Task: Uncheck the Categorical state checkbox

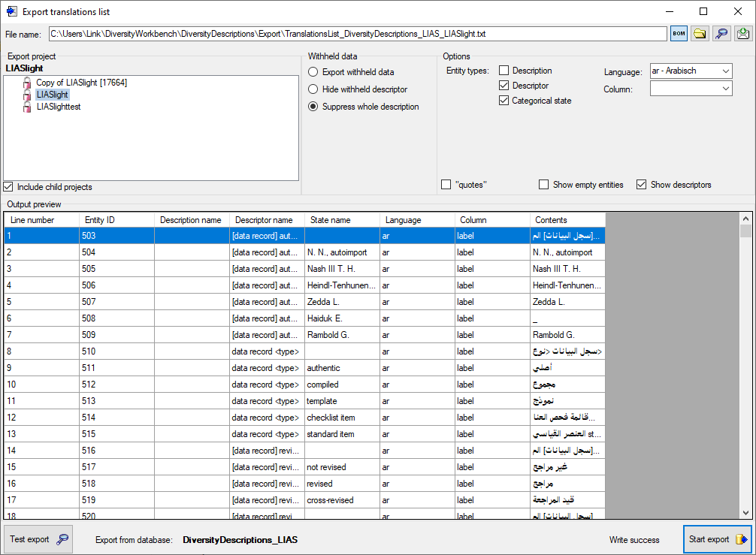Action: 504,101
